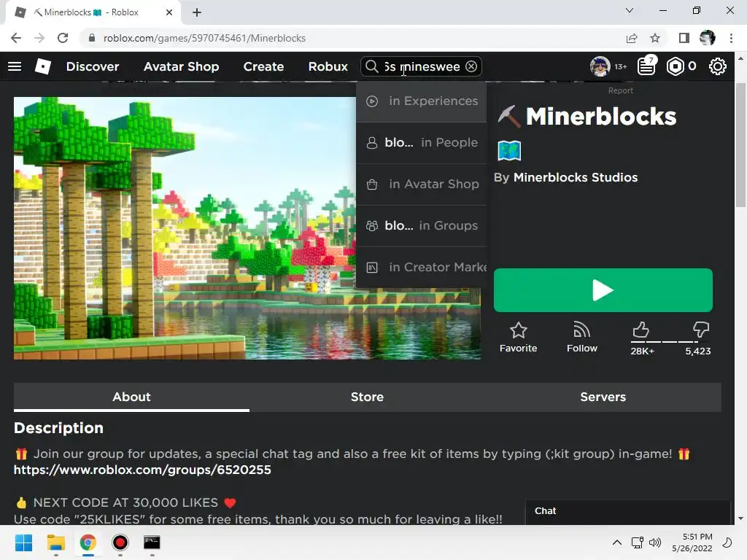Reload the current page
This screenshot has width=747, height=560.
[63, 38]
